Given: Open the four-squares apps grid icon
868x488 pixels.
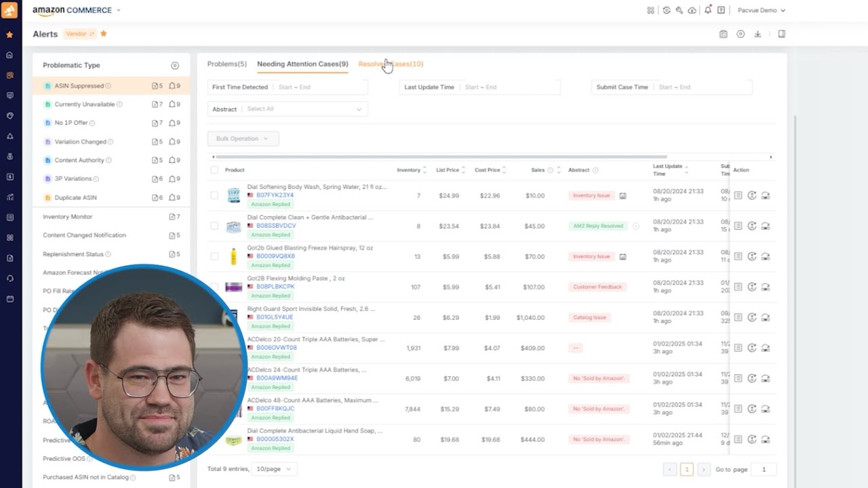Looking at the screenshot, I should click(x=651, y=10).
